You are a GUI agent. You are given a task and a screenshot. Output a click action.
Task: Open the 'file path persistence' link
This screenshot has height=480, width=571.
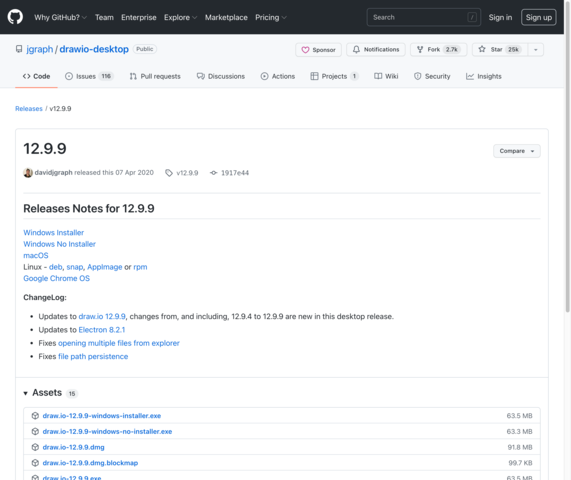tap(93, 357)
